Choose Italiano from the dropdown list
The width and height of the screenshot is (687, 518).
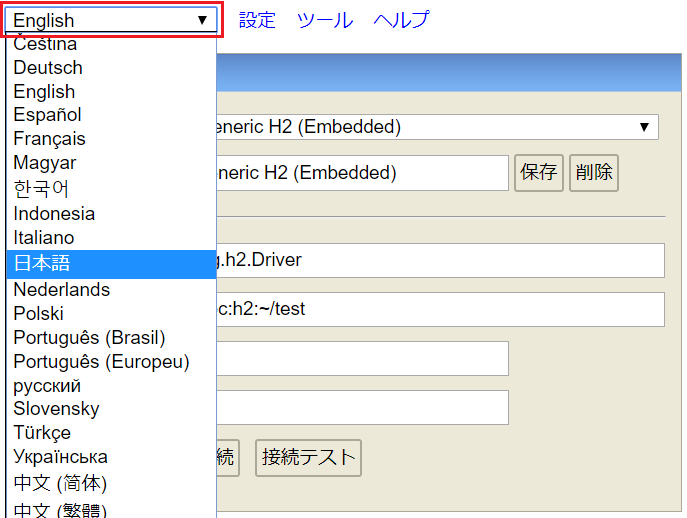[x=44, y=238]
